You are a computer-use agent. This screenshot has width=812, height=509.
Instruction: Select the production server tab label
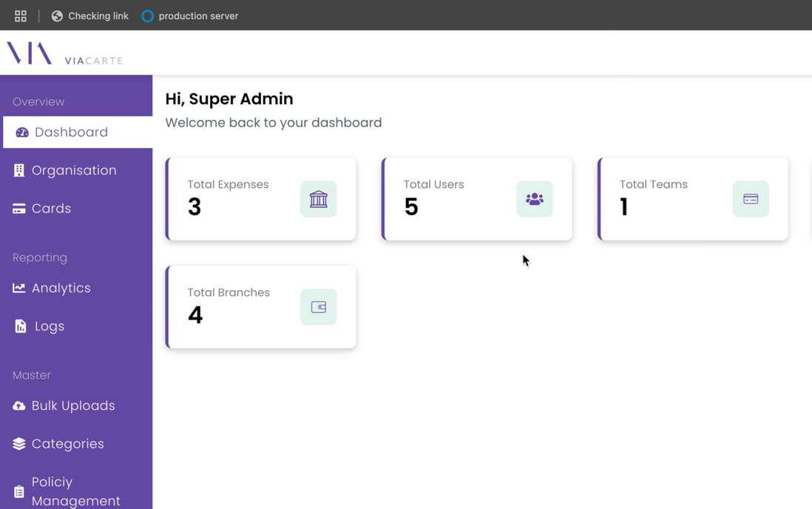pos(198,16)
